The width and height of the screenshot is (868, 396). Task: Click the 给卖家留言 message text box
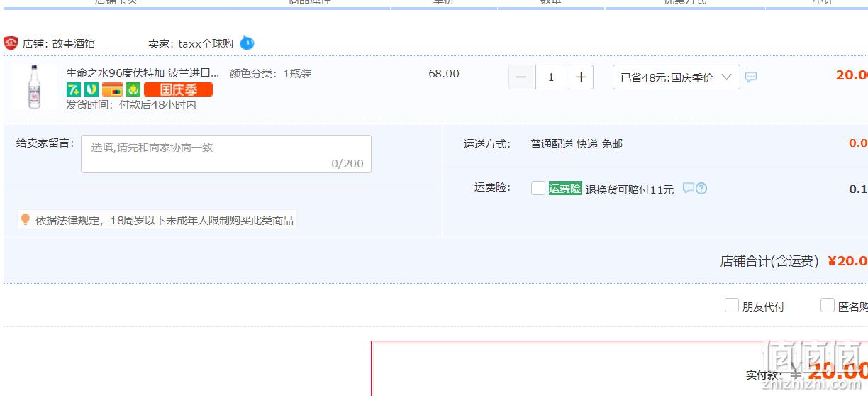226,154
